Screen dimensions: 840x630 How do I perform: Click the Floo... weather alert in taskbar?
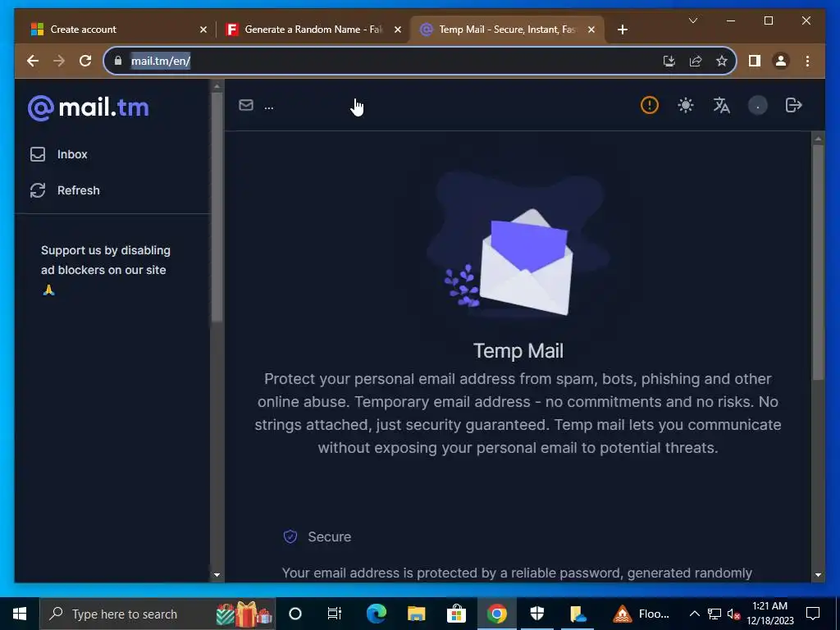click(641, 614)
